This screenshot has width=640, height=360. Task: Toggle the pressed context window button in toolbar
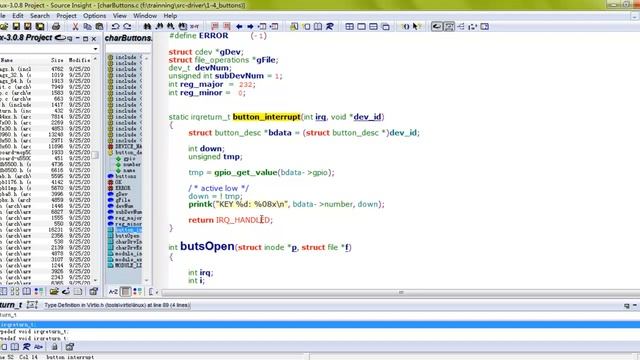pos(449,27)
